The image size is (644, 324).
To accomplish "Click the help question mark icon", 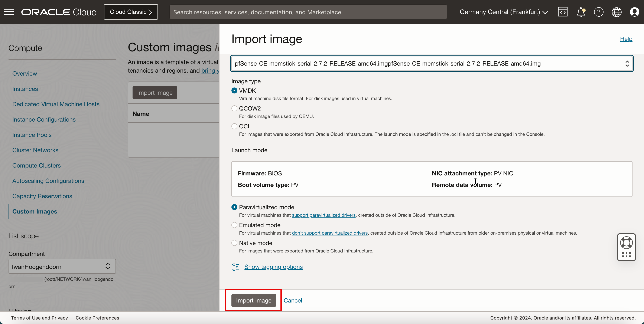I will pos(598,12).
